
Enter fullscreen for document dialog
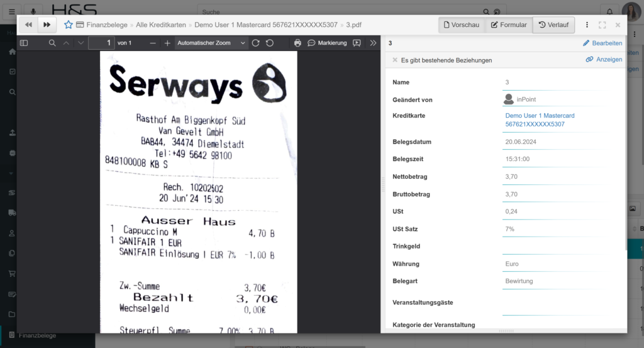pos(602,25)
